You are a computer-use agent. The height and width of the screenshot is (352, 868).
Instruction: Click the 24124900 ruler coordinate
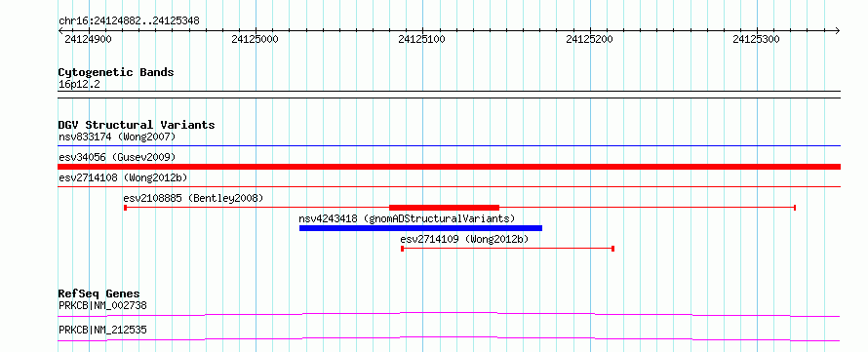coord(88,39)
